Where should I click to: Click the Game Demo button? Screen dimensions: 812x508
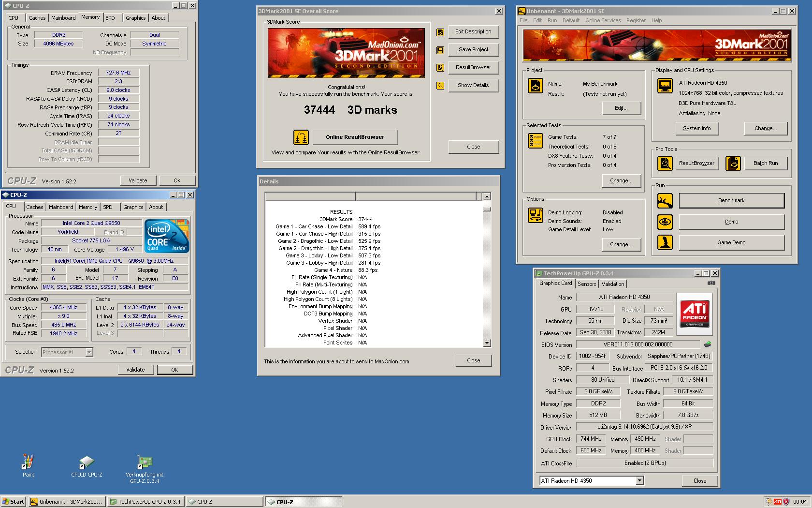[x=732, y=243]
